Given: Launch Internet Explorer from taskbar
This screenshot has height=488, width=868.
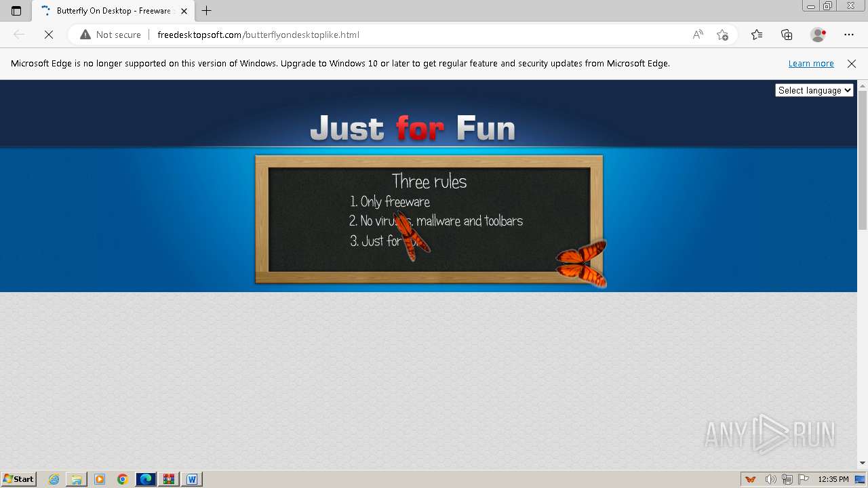Looking at the screenshot, I should point(54,479).
